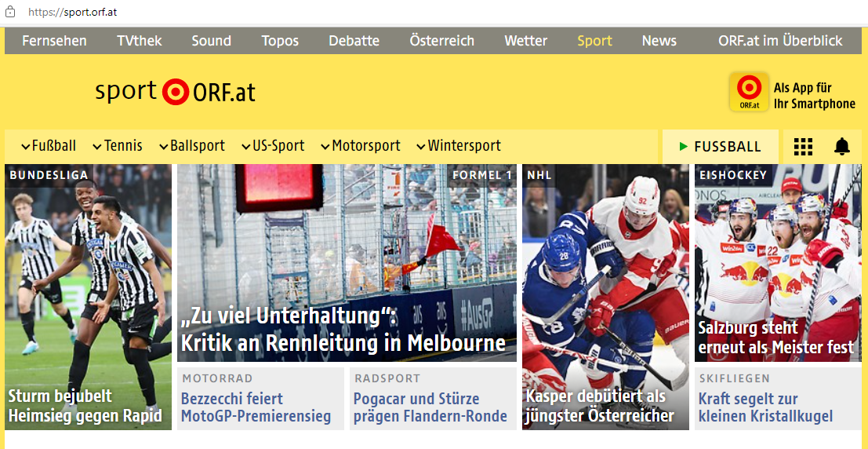Open the grid overview menu icon
The width and height of the screenshot is (868, 449).
[803, 147]
